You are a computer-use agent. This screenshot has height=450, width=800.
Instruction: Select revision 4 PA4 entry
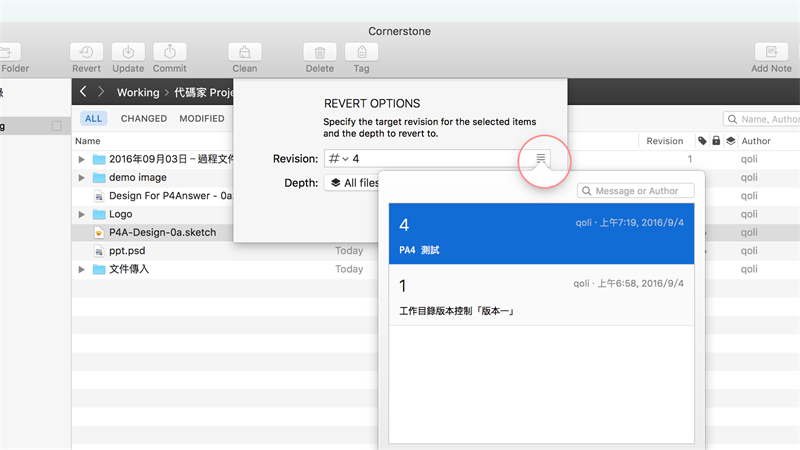(541, 235)
